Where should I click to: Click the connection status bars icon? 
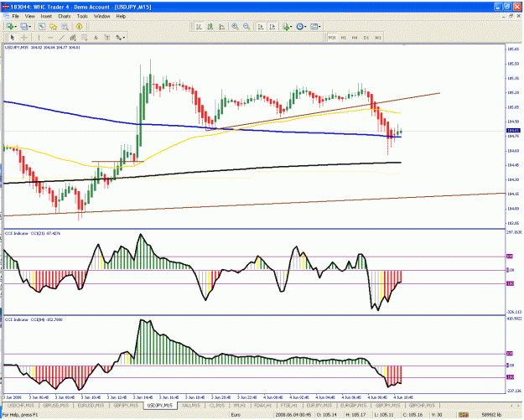(x=463, y=415)
